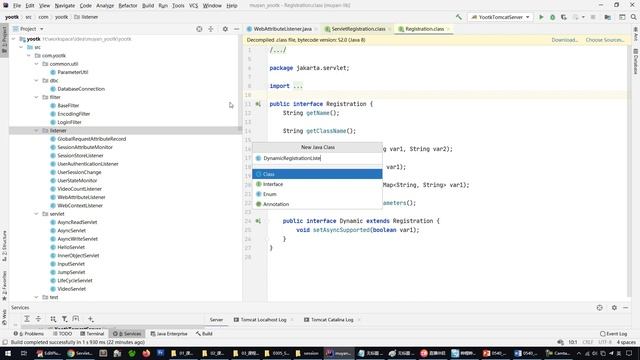
Task: Run YootkTomcatServer with the green play icon
Action: [x=541, y=17]
